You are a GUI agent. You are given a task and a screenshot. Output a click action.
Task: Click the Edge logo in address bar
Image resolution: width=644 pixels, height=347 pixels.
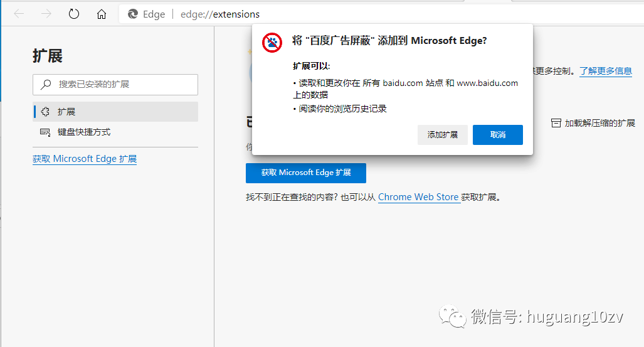(x=133, y=14)
